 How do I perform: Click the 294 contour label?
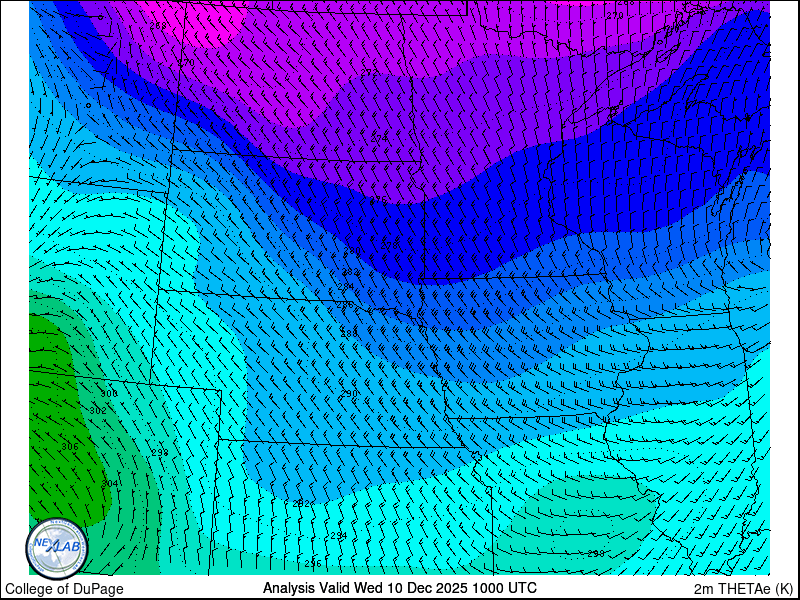[339, 536]
